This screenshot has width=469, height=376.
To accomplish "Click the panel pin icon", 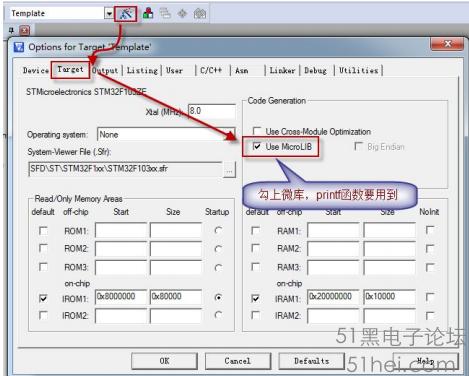I will pos(11,31).
